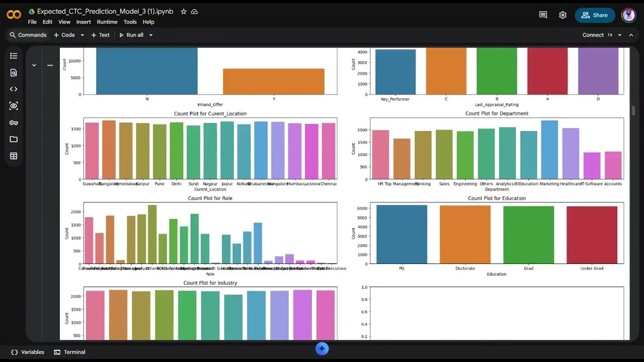Click the 'Pune' location tick label

coord(159,184)
